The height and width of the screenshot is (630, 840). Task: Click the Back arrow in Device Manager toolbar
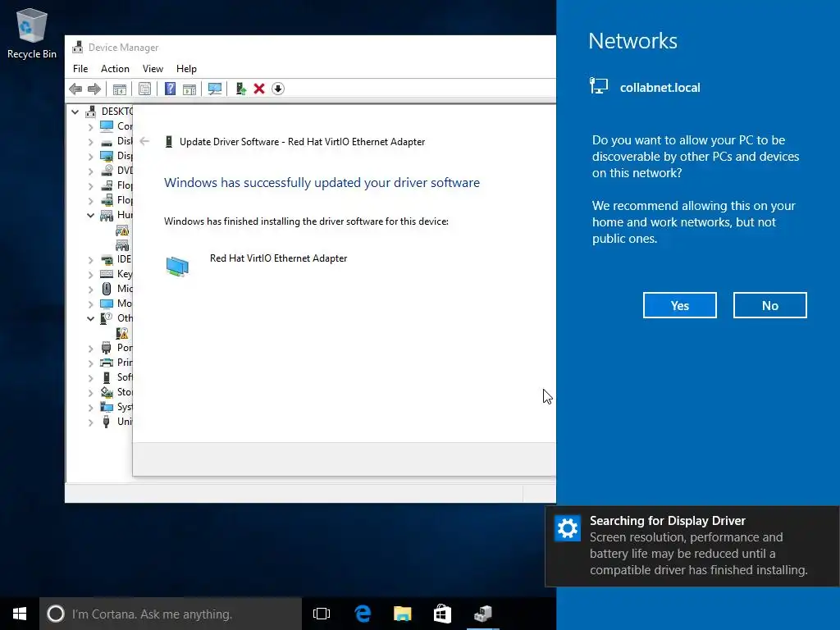pyautogui.click(x=75, y=89)
